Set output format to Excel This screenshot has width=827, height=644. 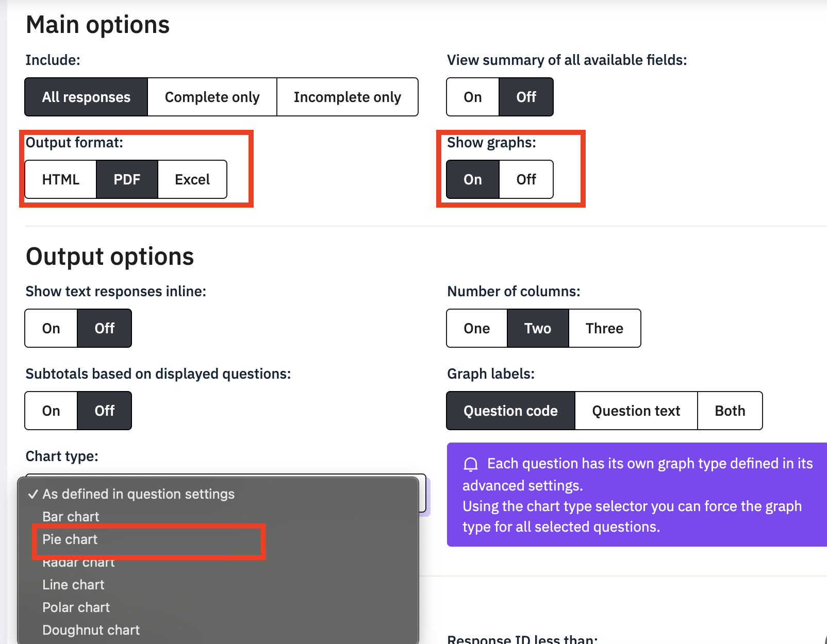[192, 179]
